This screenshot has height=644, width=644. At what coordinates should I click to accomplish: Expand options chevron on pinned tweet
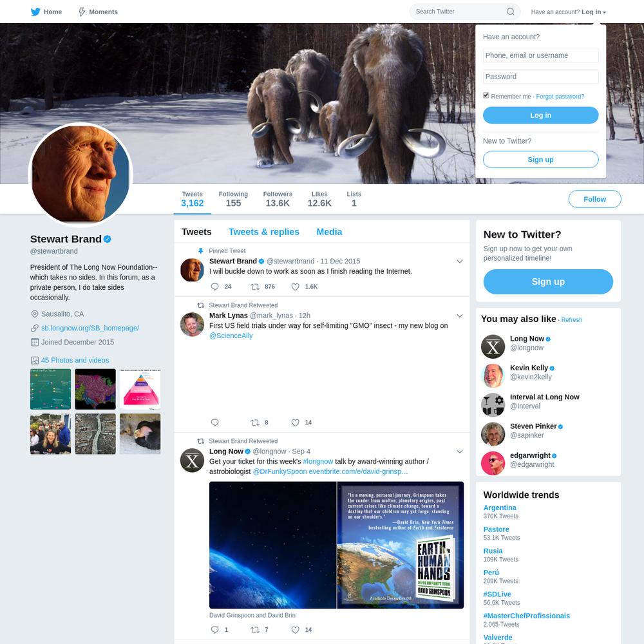tap(460, 261)
